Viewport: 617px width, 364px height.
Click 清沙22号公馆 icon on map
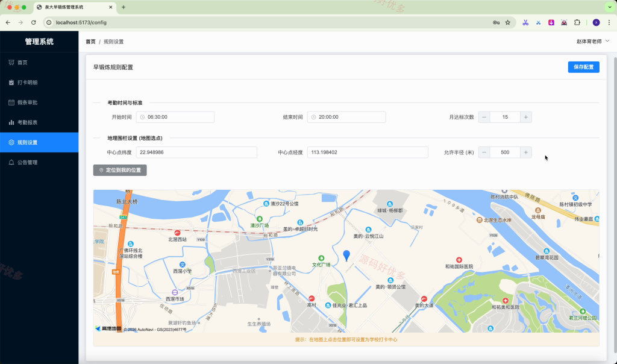(x=266, y=204)
